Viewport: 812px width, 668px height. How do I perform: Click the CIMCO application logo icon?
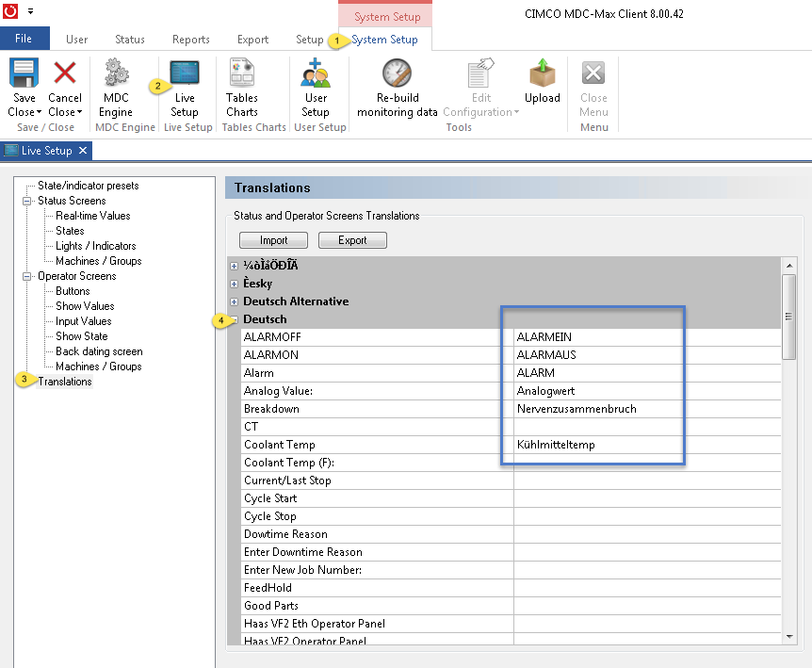(x=10, y=11)
